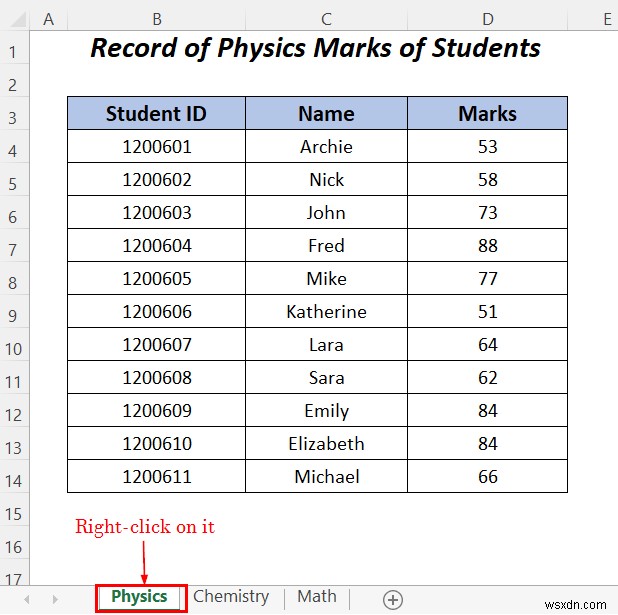Select row 7 header
Image resolution: width=618 pixels, height=615 pixels.
tap(14, 245)
